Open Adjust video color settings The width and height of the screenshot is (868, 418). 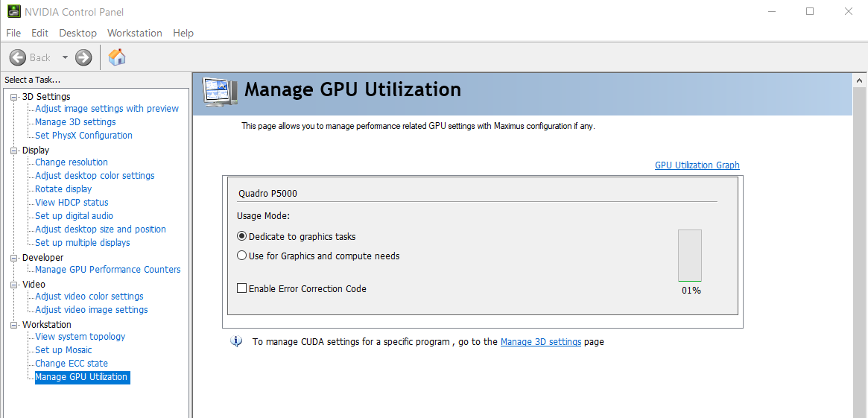click(89, 297)
